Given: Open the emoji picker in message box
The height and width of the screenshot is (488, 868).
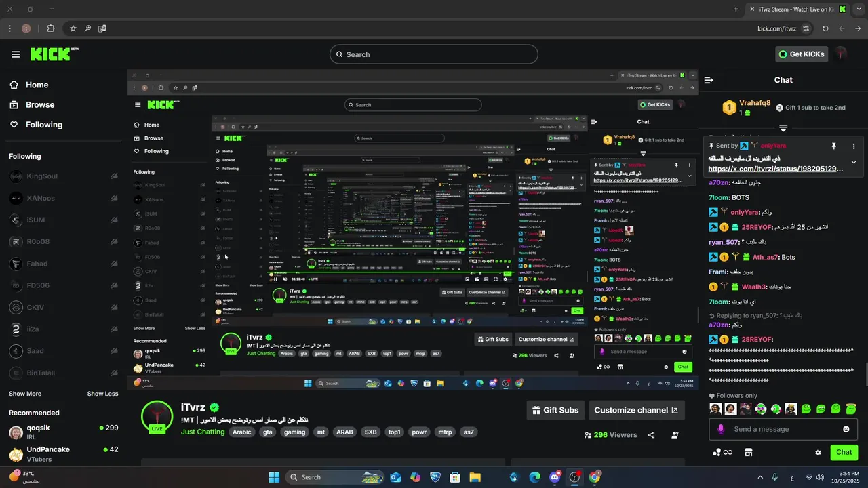Looking at the screenshot, I should 846,429.
